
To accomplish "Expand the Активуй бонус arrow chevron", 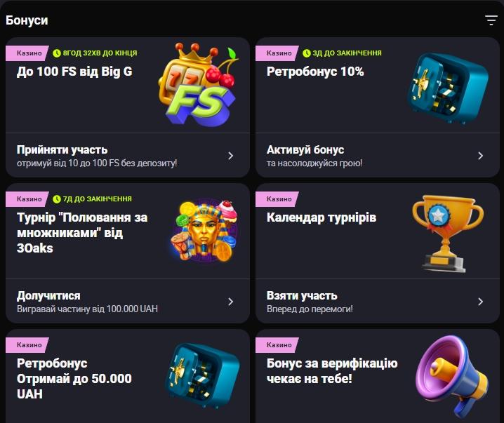I will [x=480, y=156].
